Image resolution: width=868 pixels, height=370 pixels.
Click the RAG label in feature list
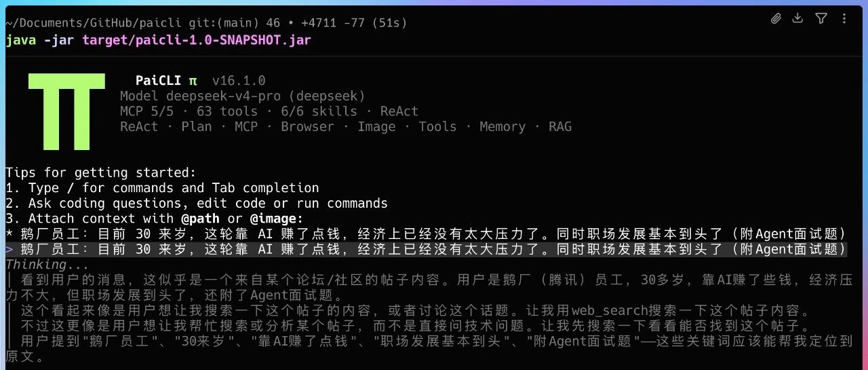(560, 126)
